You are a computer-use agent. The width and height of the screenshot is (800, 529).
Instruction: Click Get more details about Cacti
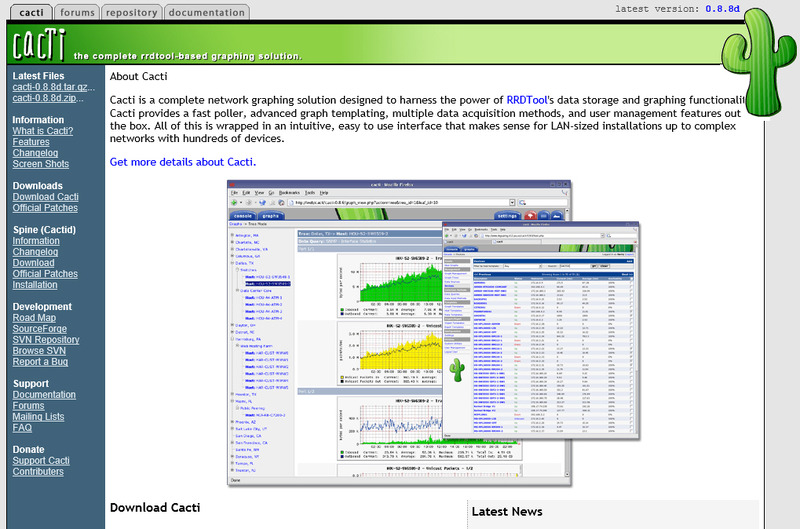point(183,161)
